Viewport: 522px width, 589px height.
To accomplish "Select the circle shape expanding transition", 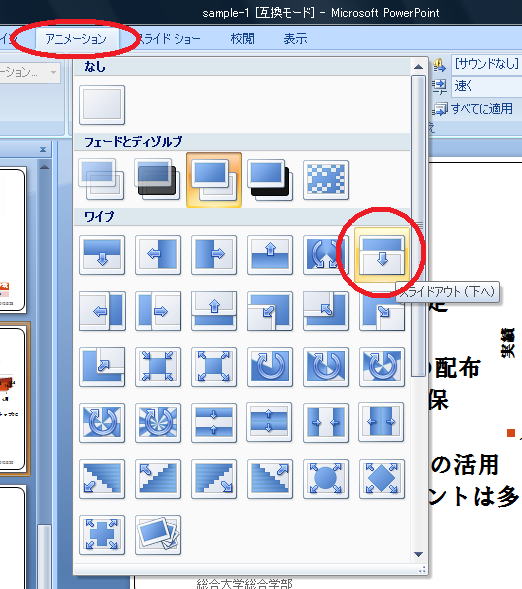I will [326, 479].
